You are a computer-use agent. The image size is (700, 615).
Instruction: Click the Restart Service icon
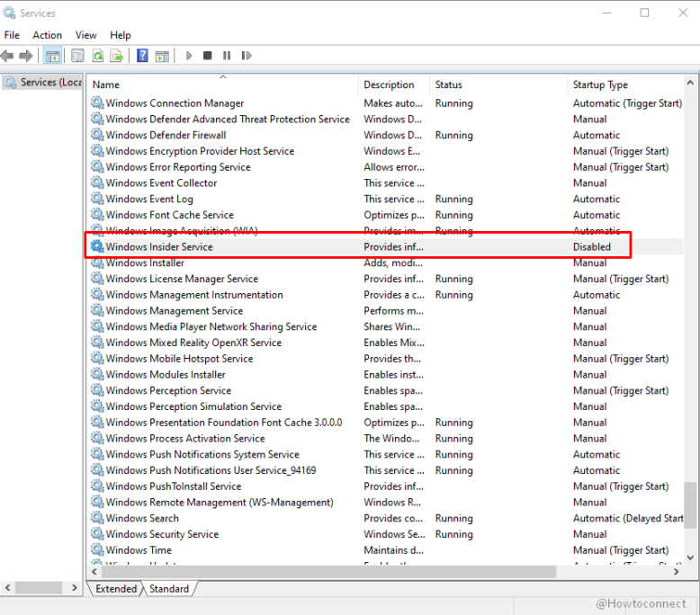point(247,56)
